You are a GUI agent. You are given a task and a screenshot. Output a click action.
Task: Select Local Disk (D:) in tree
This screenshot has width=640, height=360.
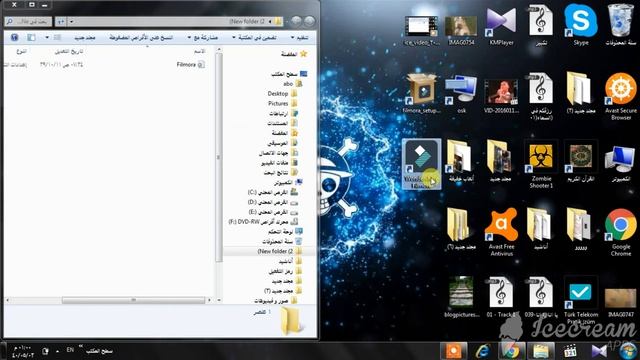(x=273, y=202)
